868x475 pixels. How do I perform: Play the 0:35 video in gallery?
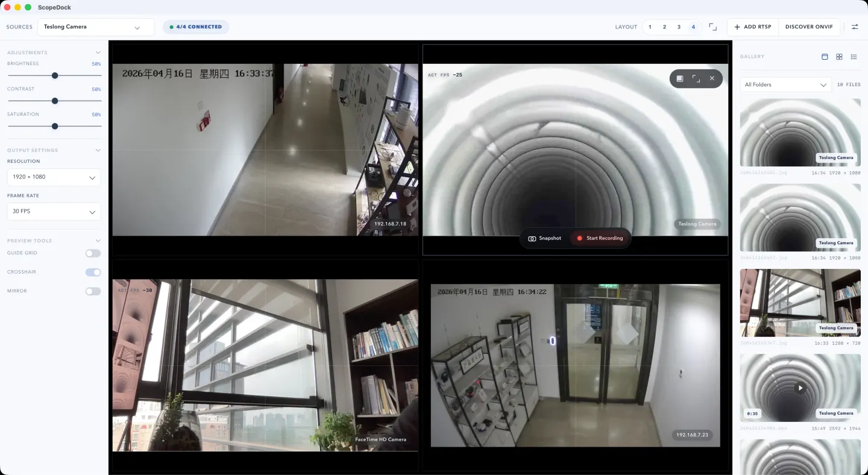coord(800,388)
